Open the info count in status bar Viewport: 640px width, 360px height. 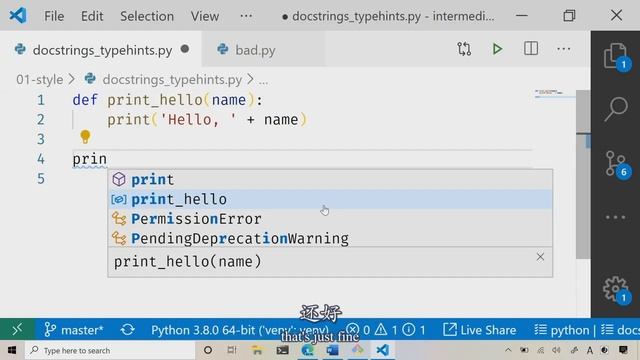414,330
